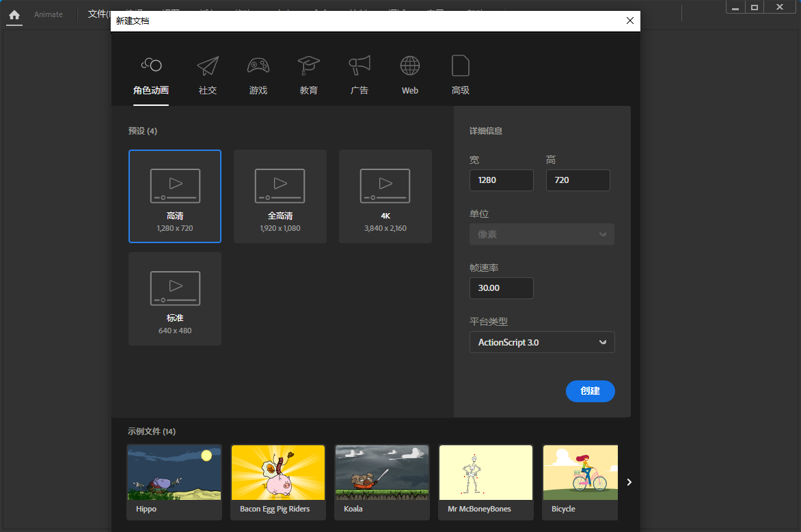The width and height of the screenshot is (801, 532).
Task: Select the 社交 paper plane icon
Action: (208, 66)
